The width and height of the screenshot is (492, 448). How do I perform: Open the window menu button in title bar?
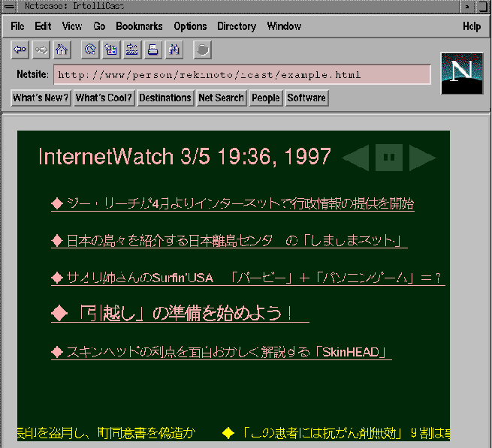click(9, 7)
